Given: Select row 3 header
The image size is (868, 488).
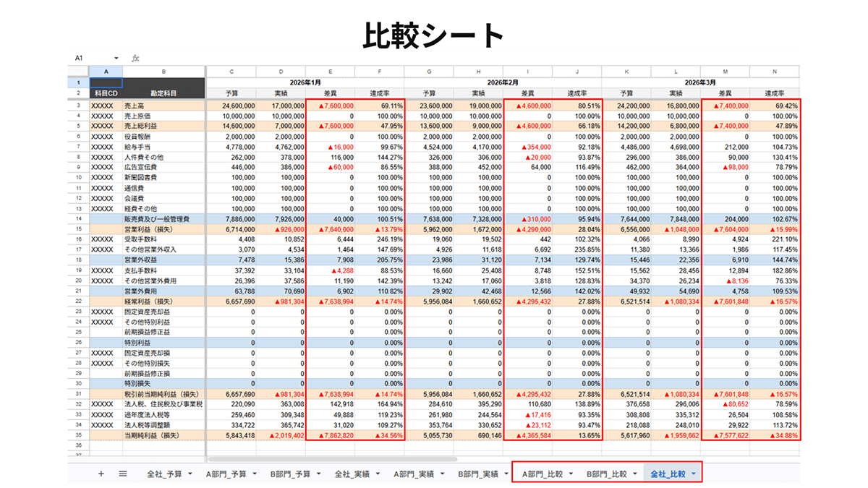Looking at the screenshot, I should tap(78, 106).
